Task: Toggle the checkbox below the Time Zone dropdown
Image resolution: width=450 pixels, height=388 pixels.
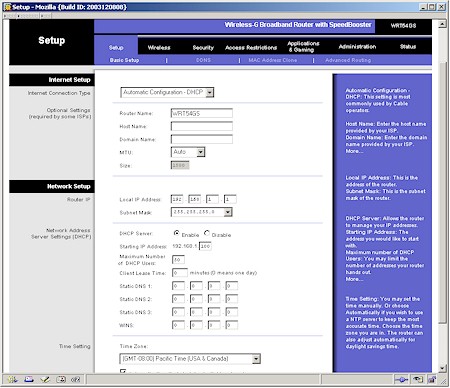Action: coord(123,371)
